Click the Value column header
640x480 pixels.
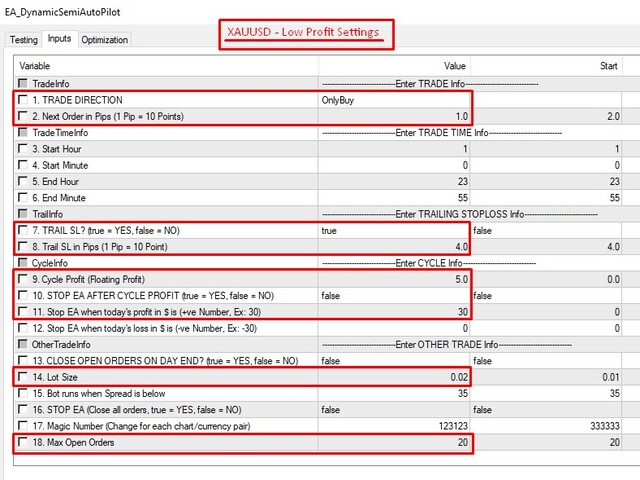[x=394, y=66]
